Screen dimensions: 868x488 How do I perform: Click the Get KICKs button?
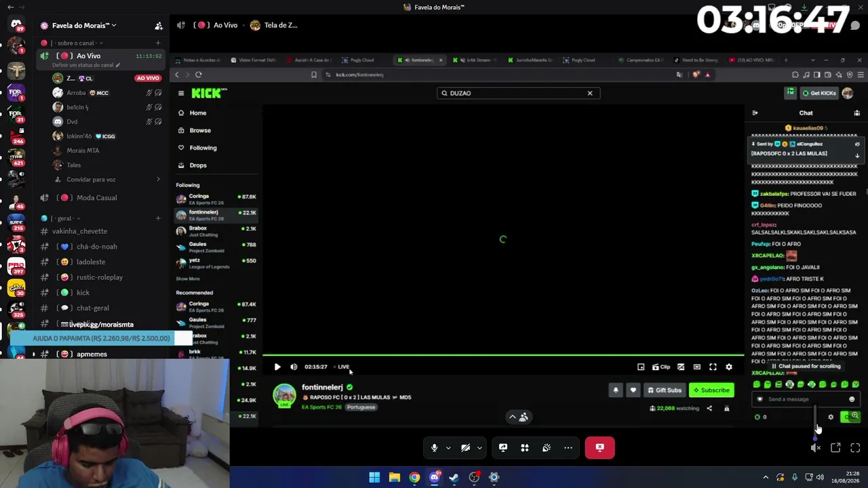click(x=819, y=94)
